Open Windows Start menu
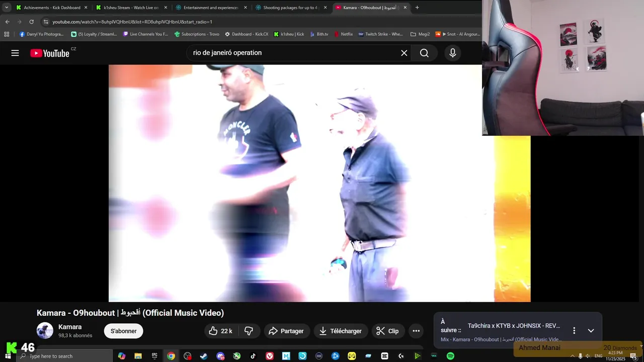644x362 pixels. (8, 356)
